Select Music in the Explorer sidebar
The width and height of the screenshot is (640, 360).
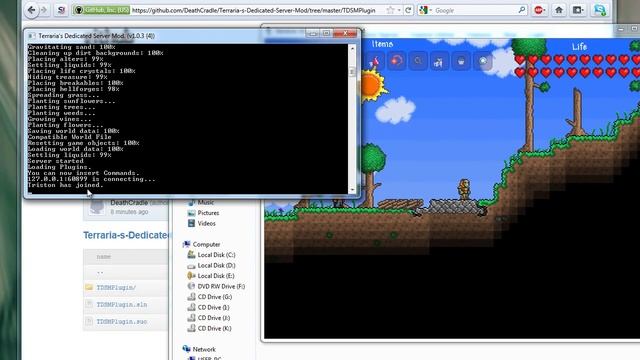pyautogui.click(x=206, y=202)
